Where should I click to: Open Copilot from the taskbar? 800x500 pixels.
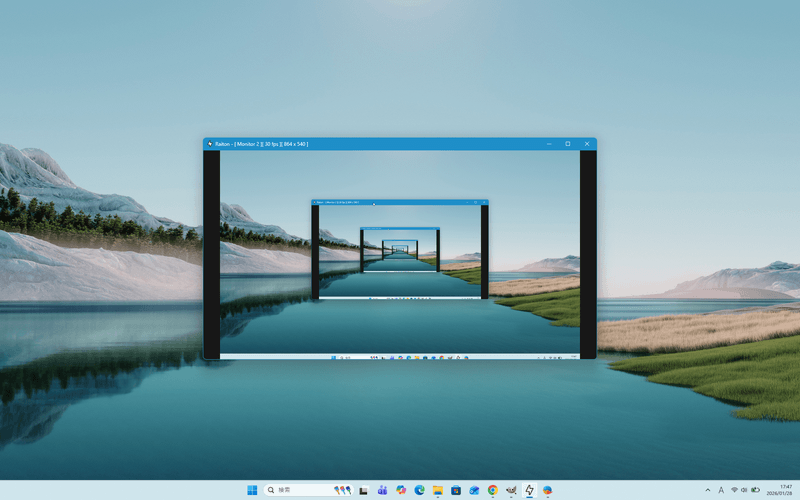click(401, 490)
